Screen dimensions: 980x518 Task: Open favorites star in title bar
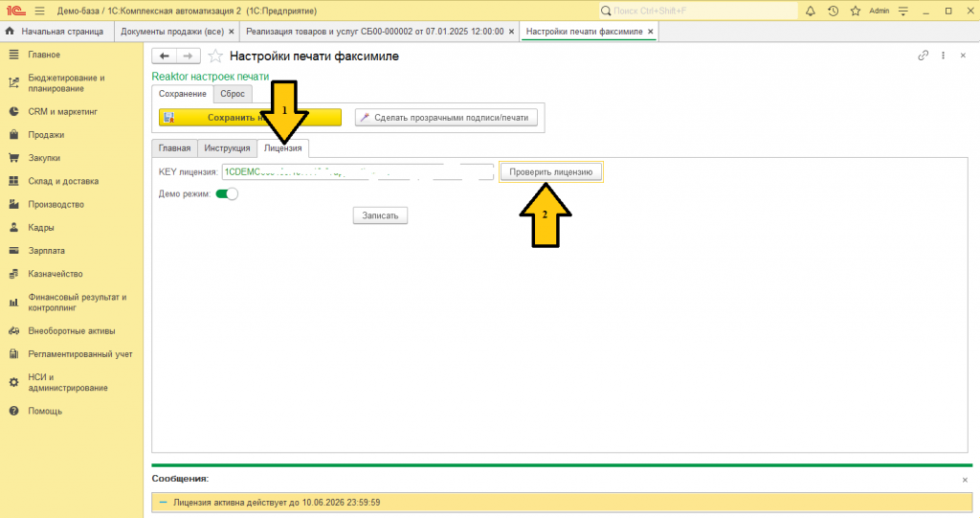(856, 11)
